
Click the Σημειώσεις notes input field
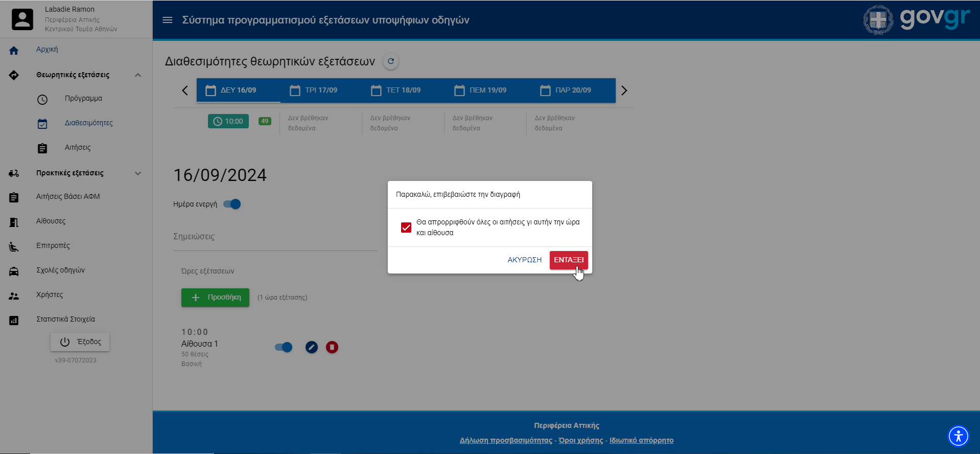point(275,237)
